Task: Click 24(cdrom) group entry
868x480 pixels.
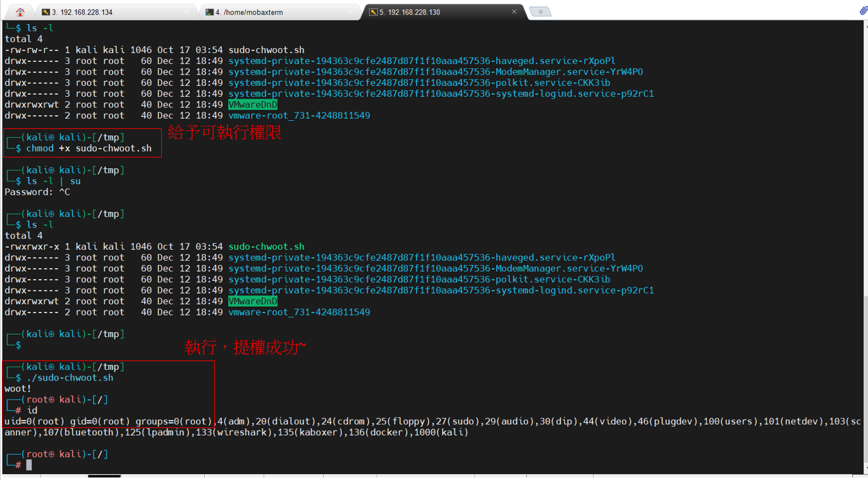Action: coord(343,422)
